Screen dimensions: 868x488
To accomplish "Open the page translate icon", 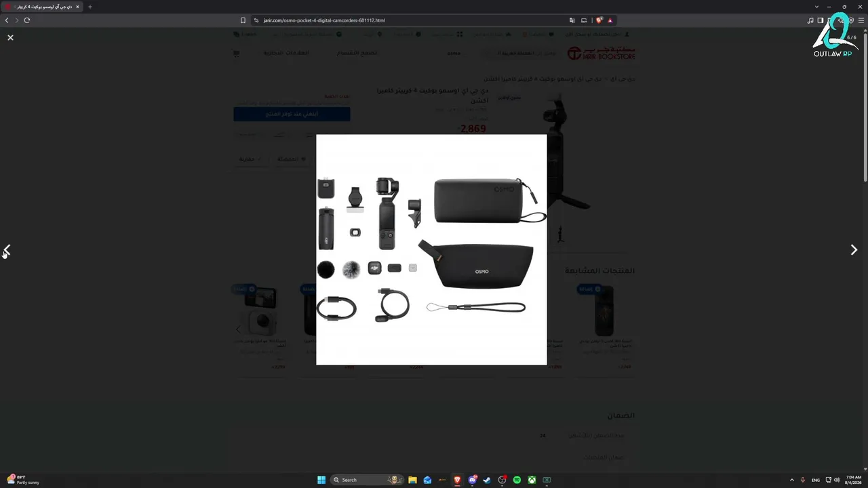I will click(x=572, y=20).
